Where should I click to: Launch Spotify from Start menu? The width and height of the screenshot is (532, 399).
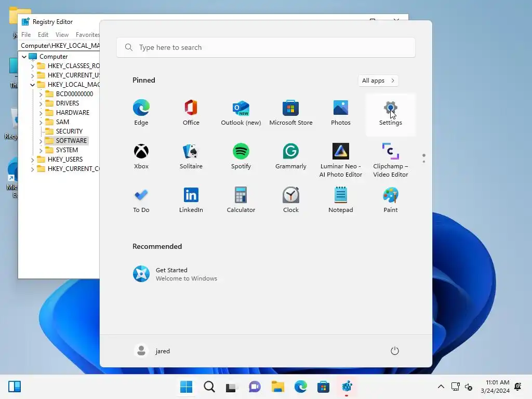(241, 156)
